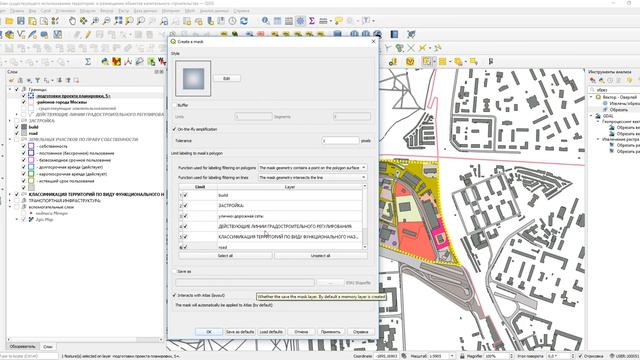This screenshot has height=360, width=640.
Task: Click the road layer light gray swatch
Action: coord(24,133)
